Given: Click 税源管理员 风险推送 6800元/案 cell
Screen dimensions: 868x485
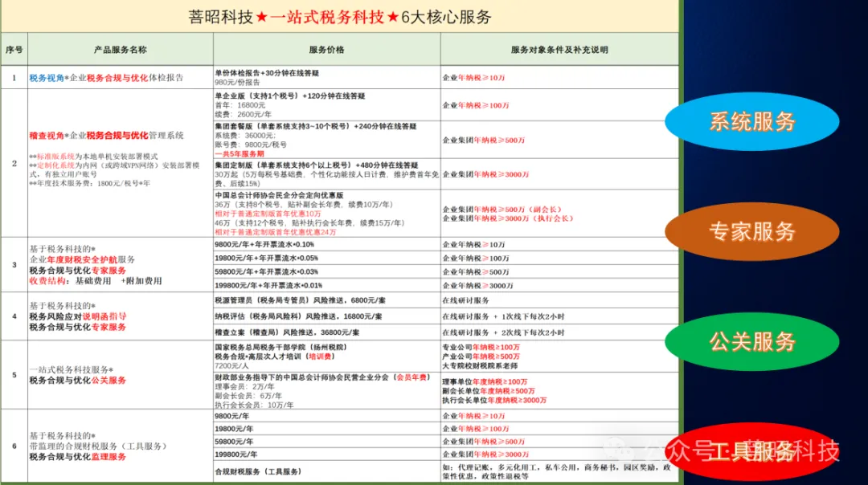Looking at the screenshot, I should (x=326, y=300).
